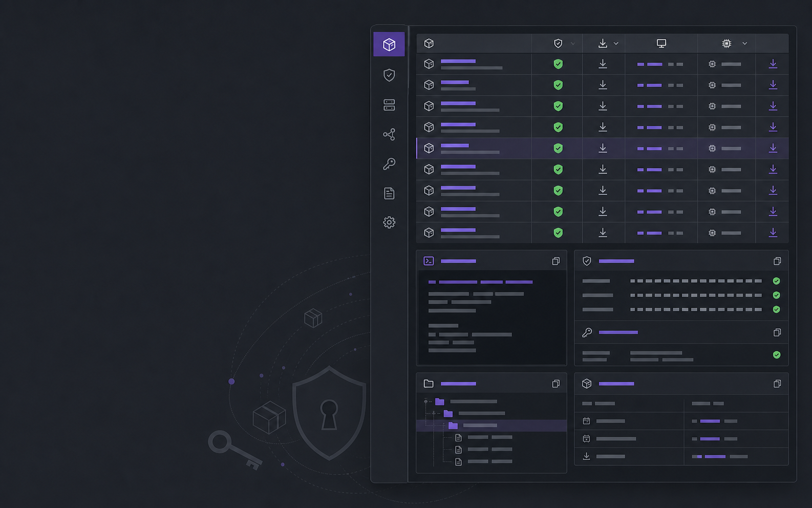Open the share graph section in the sidebar

click(x=389, y=134)
